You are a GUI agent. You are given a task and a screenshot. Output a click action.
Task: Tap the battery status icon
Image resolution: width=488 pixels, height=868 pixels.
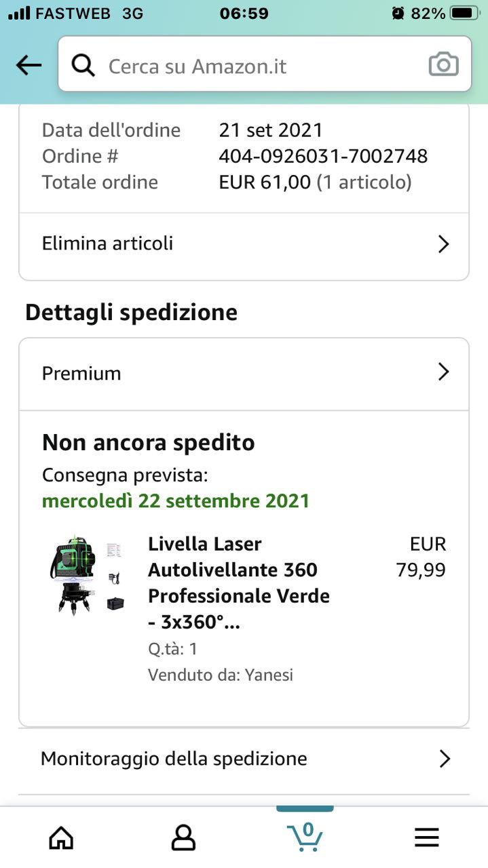coord(465,13)
